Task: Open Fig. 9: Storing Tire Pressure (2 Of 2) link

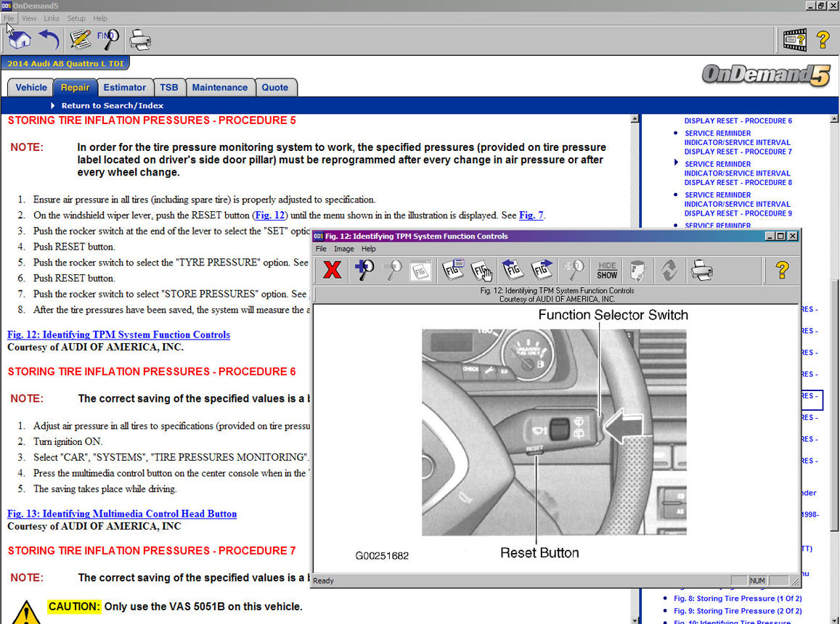Action: [738, 611]
